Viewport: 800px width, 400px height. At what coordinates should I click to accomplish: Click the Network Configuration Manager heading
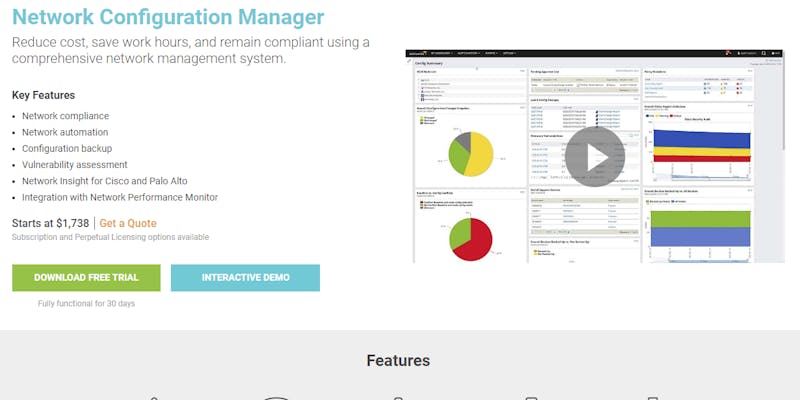168,17
